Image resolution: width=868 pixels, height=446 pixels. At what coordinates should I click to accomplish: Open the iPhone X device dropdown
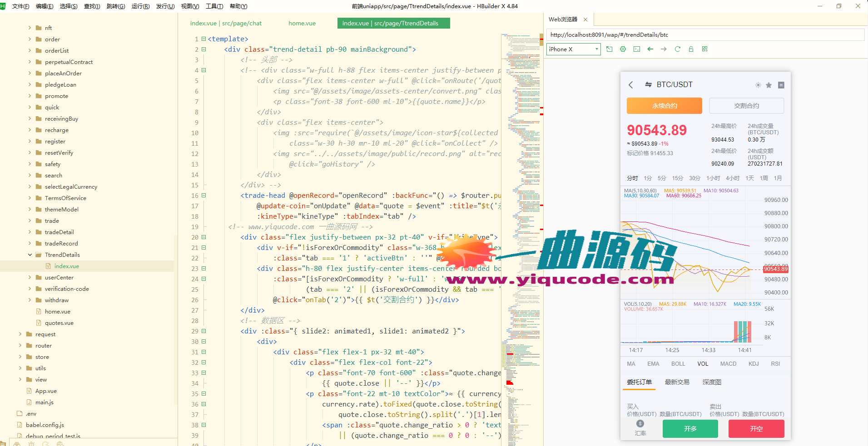[x=573, y=49]
